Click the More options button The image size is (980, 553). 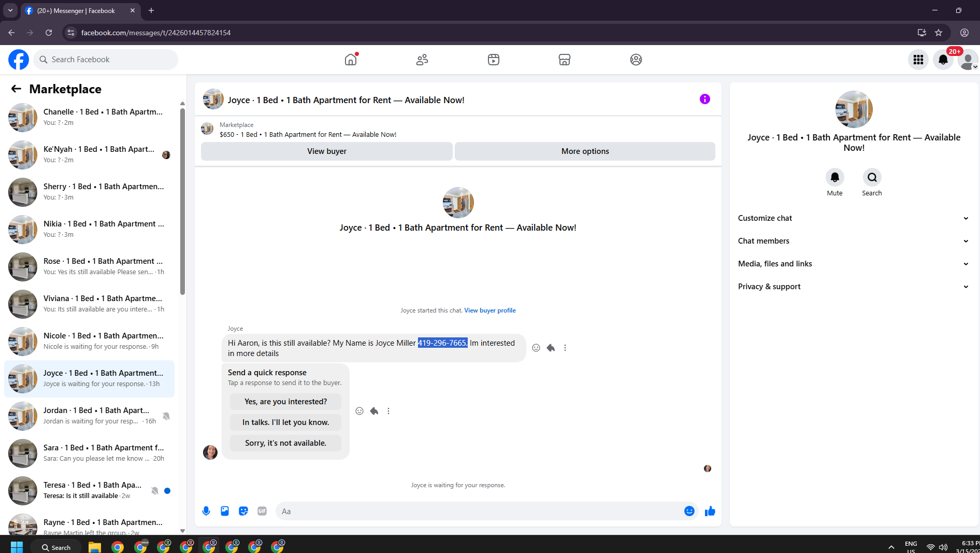pos(585,151)
